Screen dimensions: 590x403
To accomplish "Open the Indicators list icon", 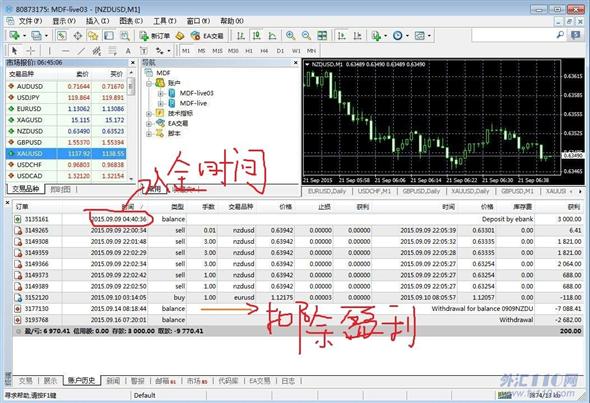I will click(x=376, y=36).
